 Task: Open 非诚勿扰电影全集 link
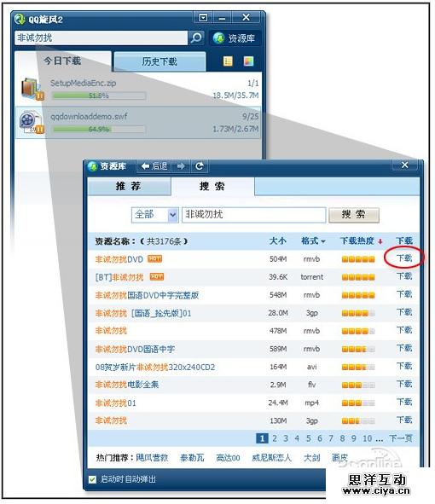click(127, 385)
